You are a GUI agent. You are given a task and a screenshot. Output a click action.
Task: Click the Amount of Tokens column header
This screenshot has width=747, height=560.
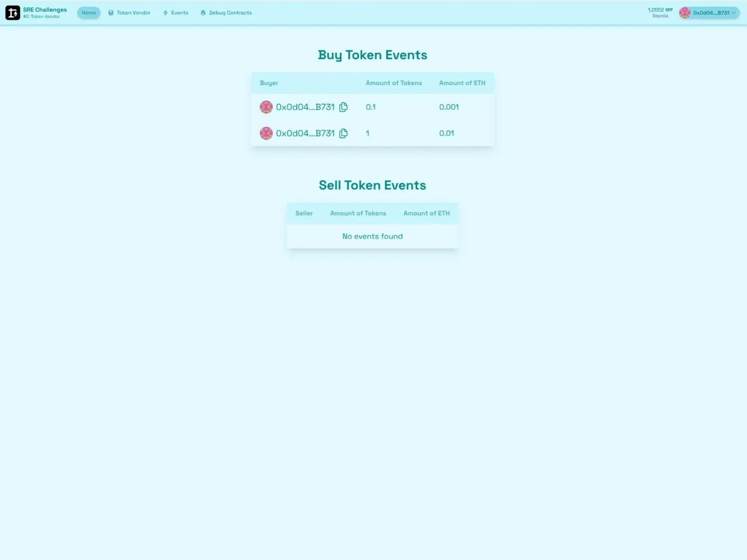(x=394, y=83)
